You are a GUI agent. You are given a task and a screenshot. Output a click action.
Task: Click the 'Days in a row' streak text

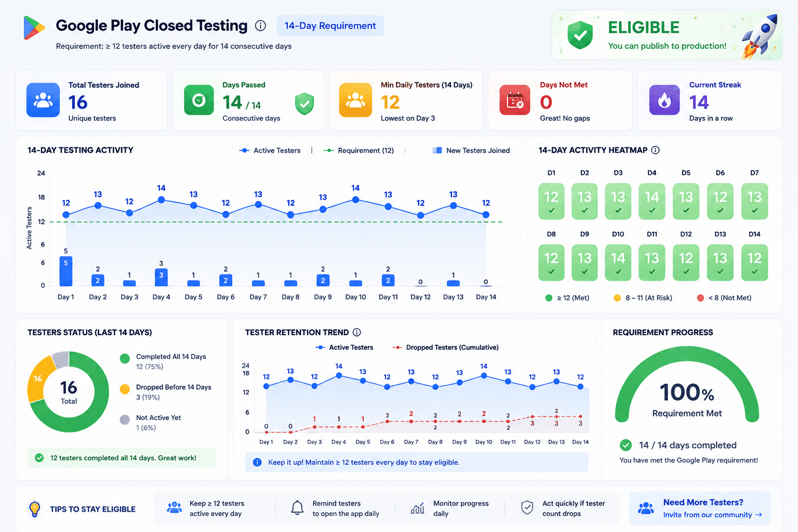711,118
